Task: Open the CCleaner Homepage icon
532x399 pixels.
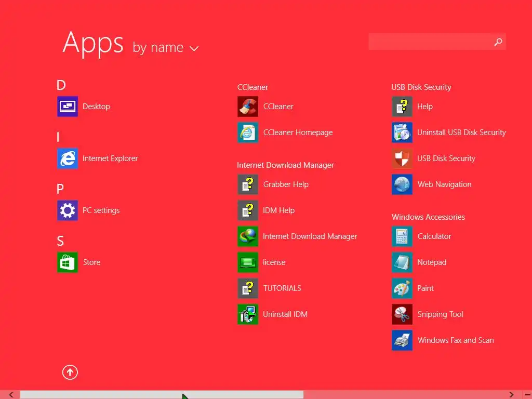Action: tap(248, 132)
